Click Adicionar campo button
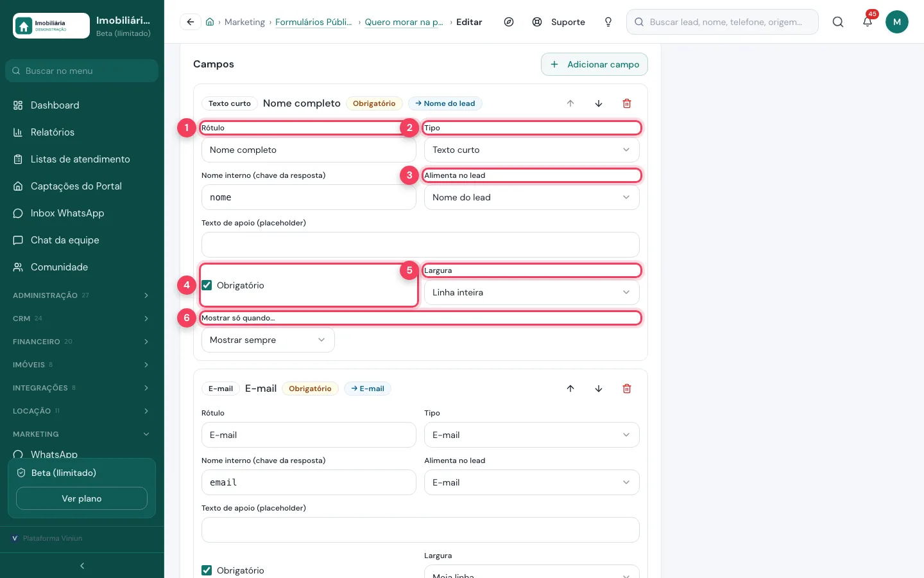This screenshot has height=578, width=924. pos(594,64)
